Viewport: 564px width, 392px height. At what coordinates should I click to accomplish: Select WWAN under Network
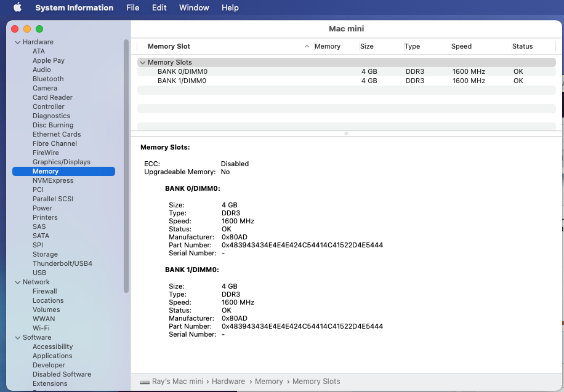pos(44,319)
